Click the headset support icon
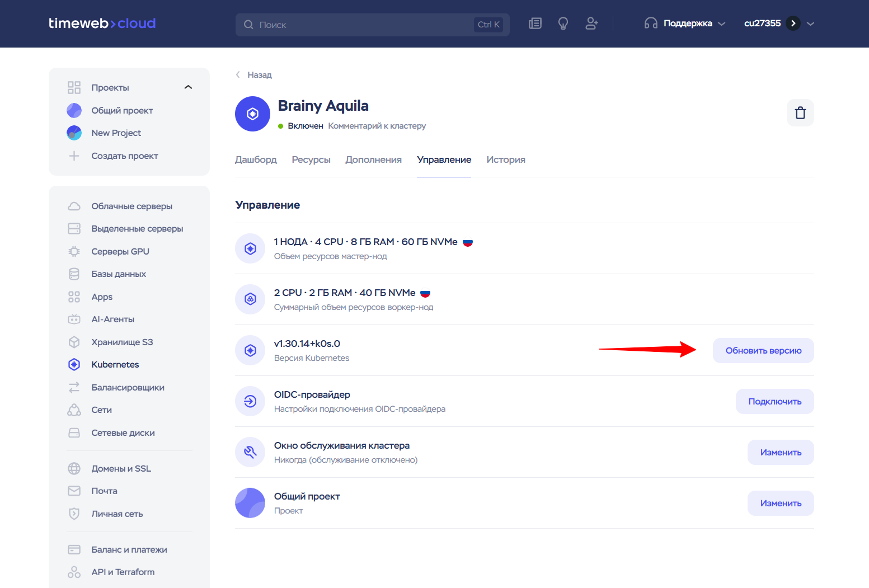 pos(651,23)
